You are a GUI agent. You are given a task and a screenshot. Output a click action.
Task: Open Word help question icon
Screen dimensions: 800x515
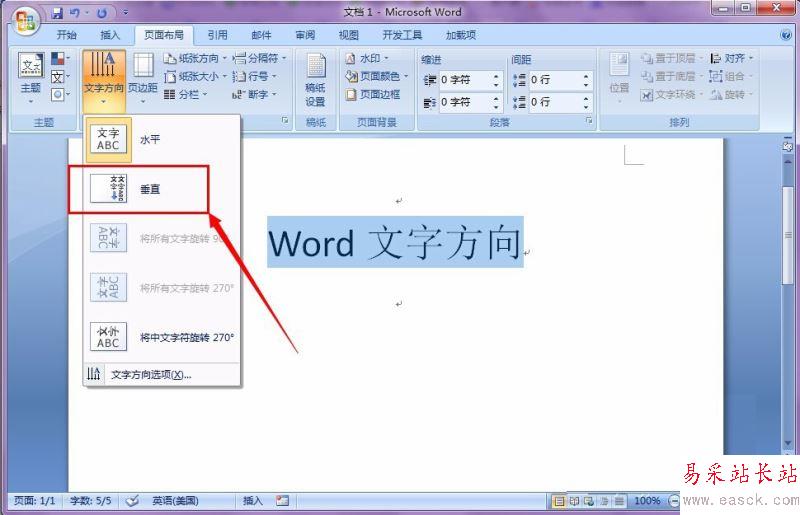click(786, 35)
